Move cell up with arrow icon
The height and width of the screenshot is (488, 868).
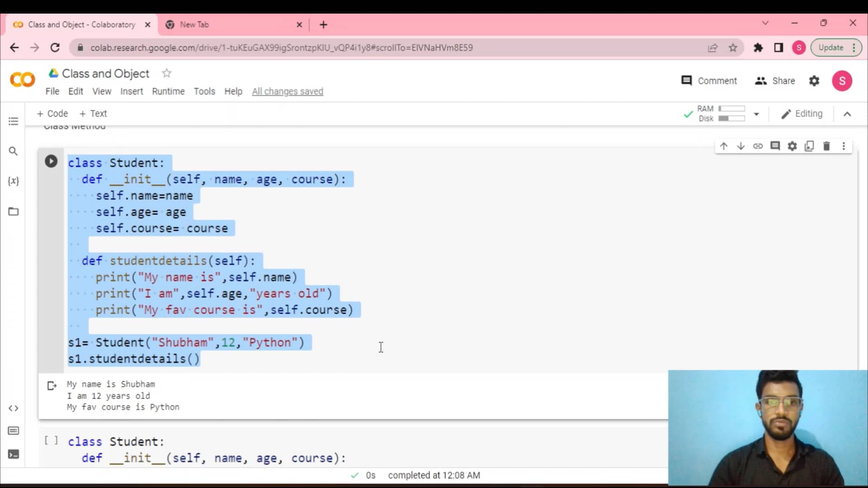(x=723, y=146)
